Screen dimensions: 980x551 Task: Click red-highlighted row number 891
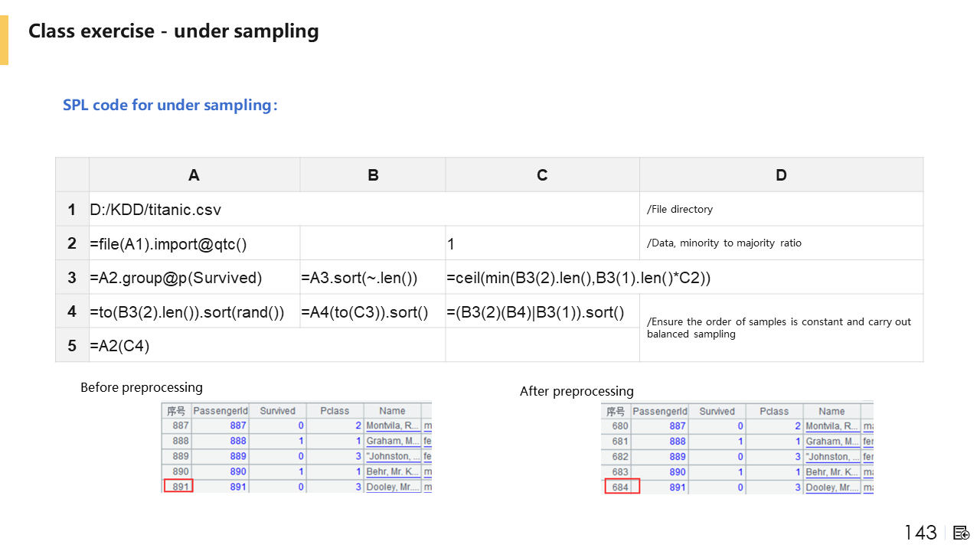point(180,487)
